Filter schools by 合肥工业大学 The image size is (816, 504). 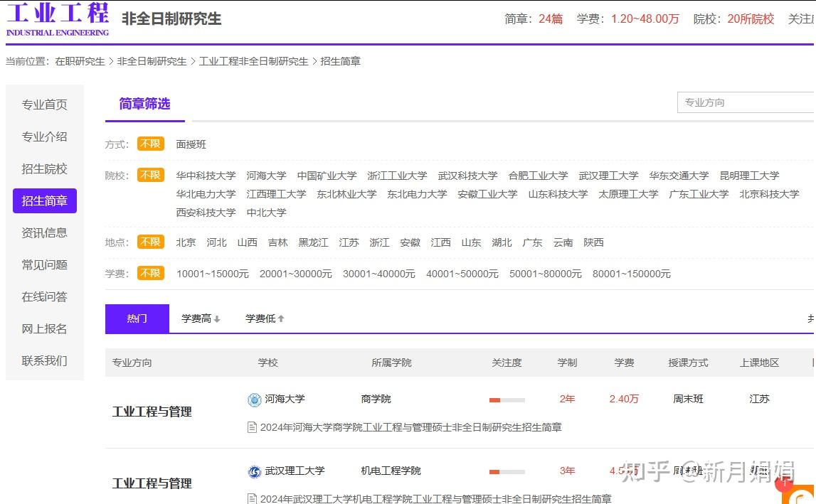pos(538,176)
